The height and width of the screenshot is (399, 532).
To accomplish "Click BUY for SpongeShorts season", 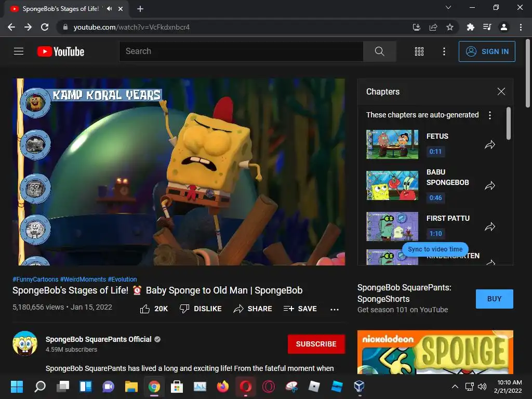I will 494,299.
